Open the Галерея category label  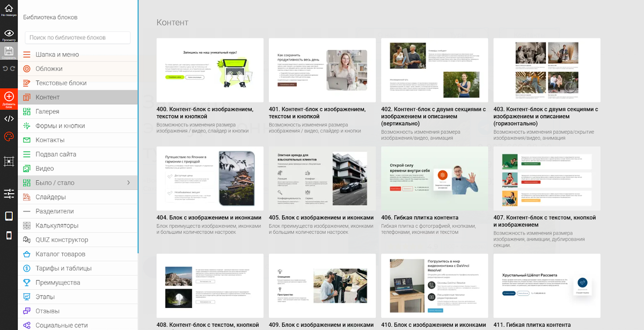[47, 112]
